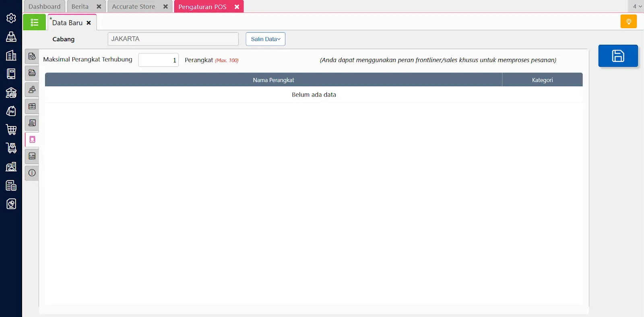Screen dimensions: 644x317
Task: Close the Berita tab
Action: coord(99,6)
